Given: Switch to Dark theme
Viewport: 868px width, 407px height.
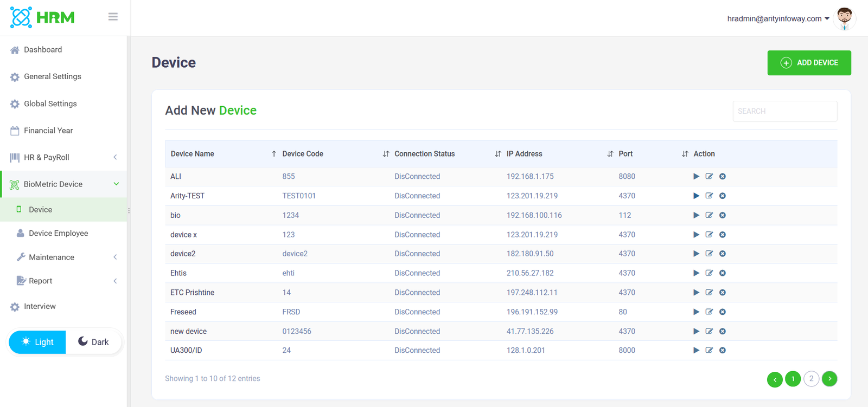Looking at the screenshot, I should [x=93, y=342].
